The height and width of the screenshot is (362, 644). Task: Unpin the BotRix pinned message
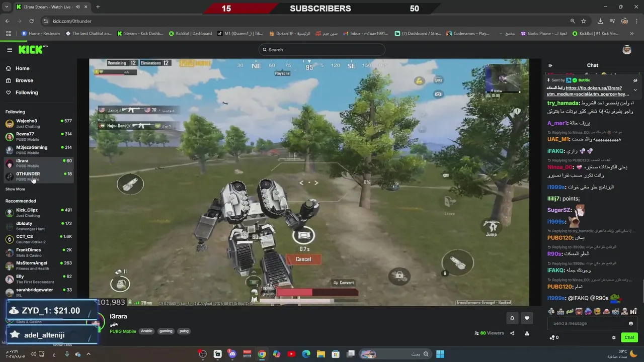[635, 80]
